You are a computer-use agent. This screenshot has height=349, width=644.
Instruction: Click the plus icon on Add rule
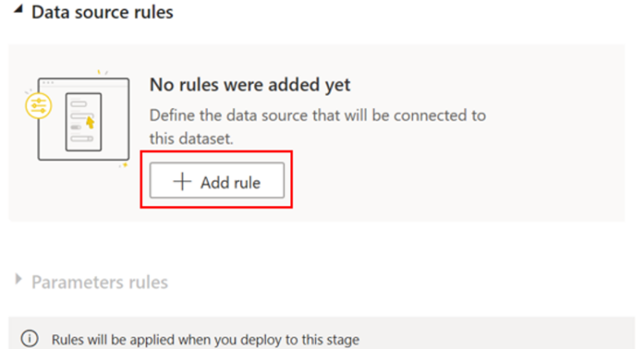pos(182,182)
